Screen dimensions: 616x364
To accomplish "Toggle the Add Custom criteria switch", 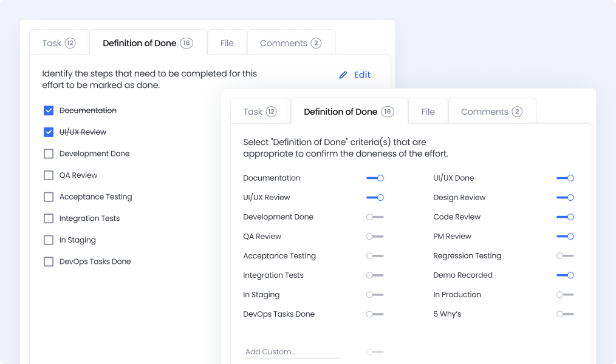I will 375,352.
